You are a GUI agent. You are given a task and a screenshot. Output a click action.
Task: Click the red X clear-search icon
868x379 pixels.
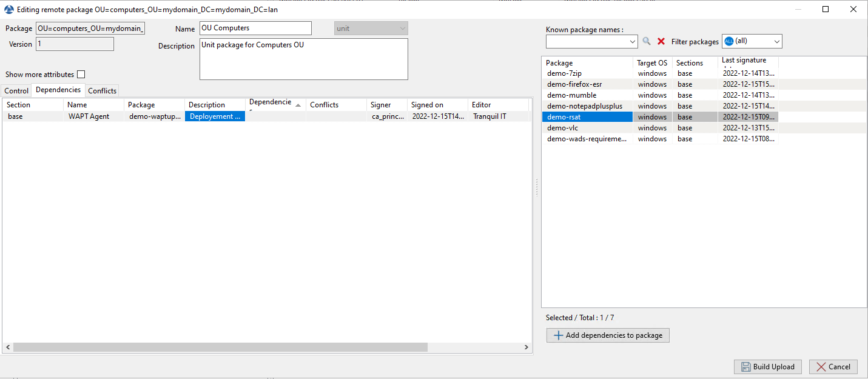661,41
